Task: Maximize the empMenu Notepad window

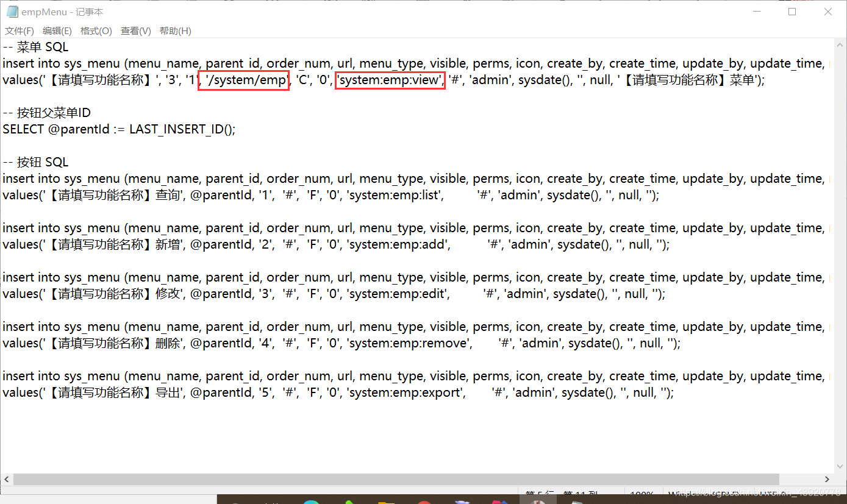Action: 792,12
